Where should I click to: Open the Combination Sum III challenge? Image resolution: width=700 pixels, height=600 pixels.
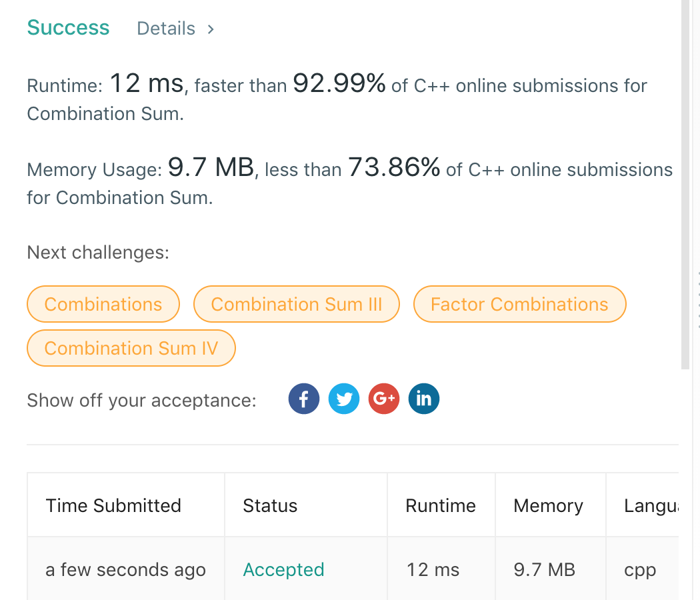(x=297, y=304)
